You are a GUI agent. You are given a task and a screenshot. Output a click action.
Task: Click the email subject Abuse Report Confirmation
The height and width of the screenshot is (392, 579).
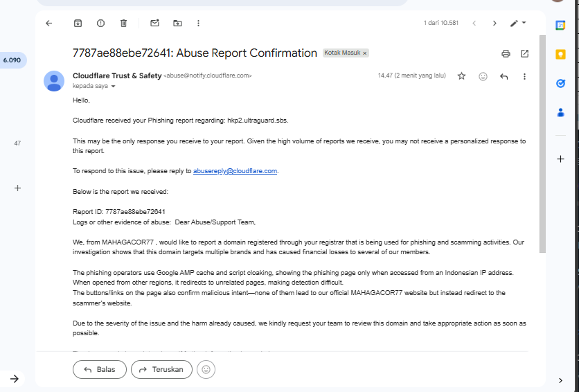[x=195, y=53]
